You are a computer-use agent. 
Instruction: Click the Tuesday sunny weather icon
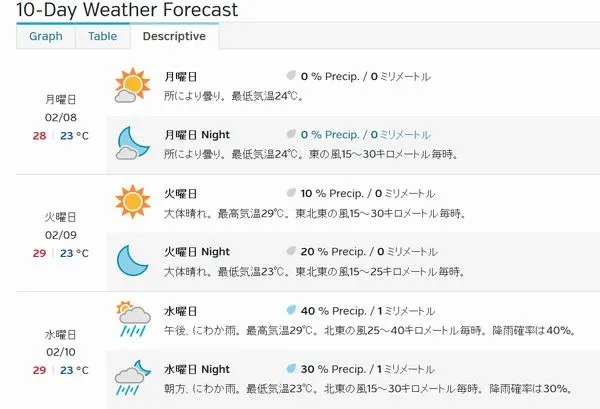[x=133, y=202]
